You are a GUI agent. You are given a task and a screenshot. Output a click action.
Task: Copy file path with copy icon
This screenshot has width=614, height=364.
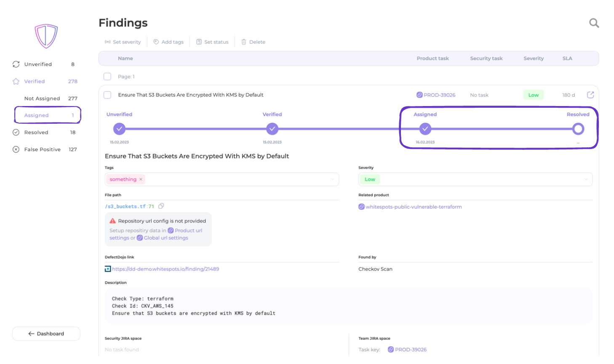[161, 206]
